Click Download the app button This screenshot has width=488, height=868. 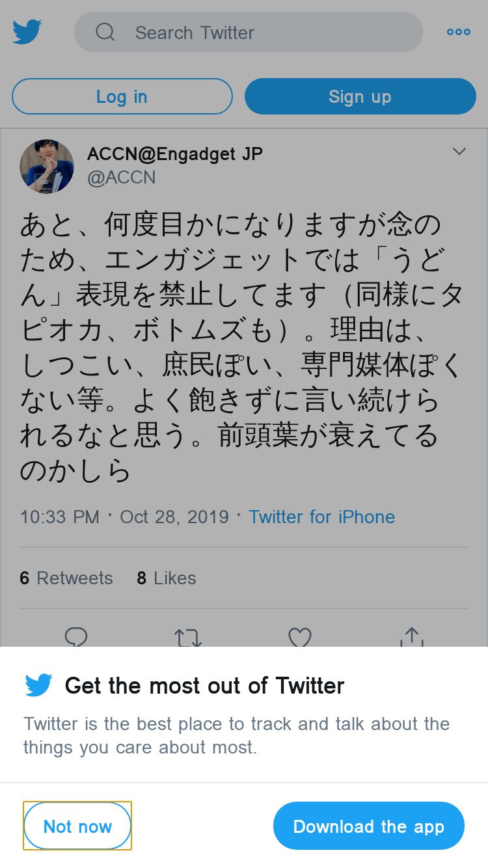(x=368, y=826)
